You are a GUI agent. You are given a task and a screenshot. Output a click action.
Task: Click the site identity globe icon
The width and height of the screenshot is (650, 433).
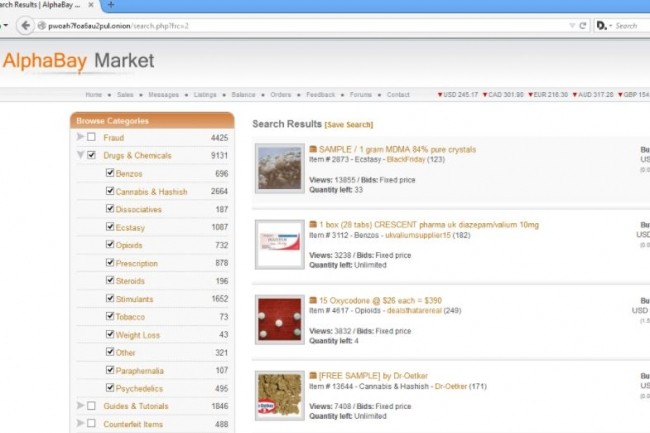tap(41, 26)
